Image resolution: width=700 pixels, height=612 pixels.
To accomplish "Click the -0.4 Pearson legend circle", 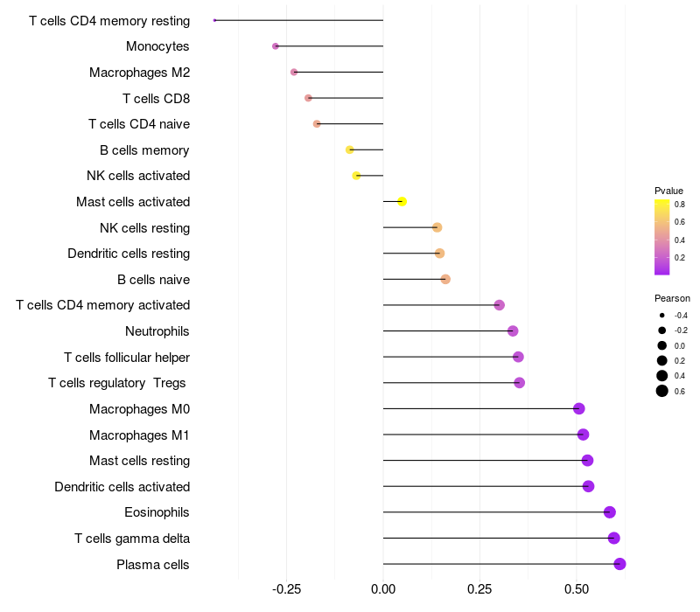I will click(662, 316).
